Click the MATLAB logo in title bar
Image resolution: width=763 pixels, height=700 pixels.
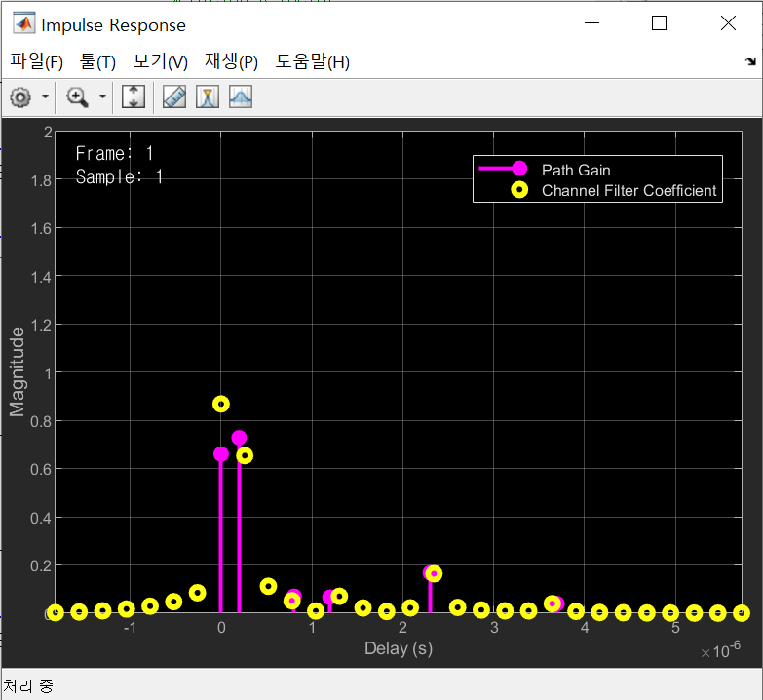[x=23, y=23]
